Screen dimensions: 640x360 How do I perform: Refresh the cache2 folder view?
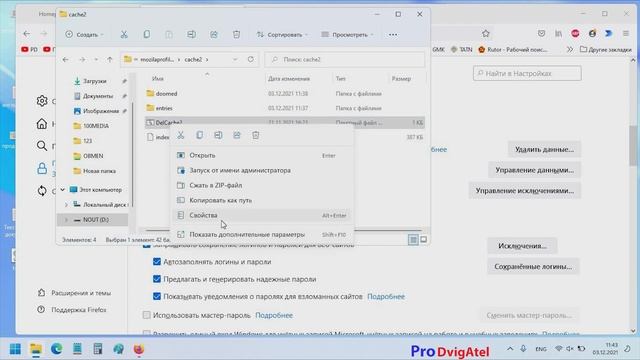251,60
